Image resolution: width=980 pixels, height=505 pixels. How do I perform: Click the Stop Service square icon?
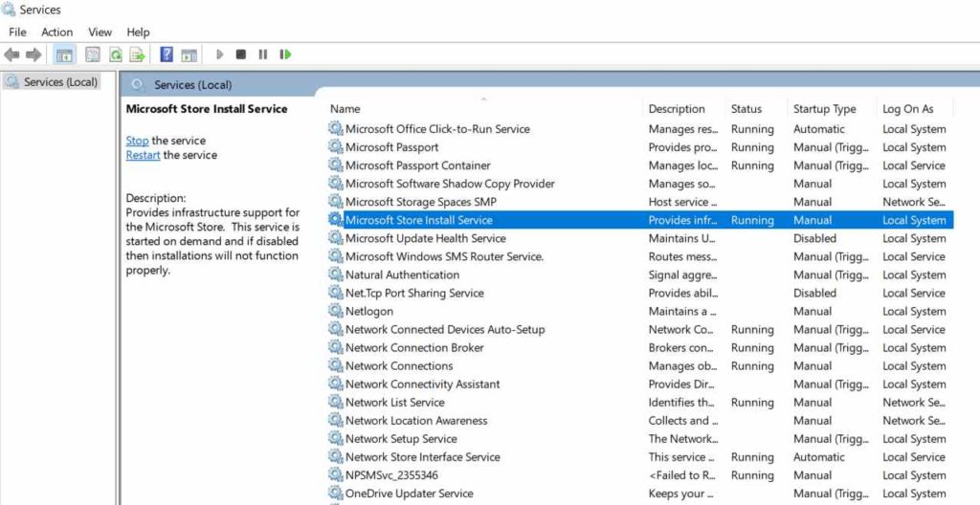point(240,55)
